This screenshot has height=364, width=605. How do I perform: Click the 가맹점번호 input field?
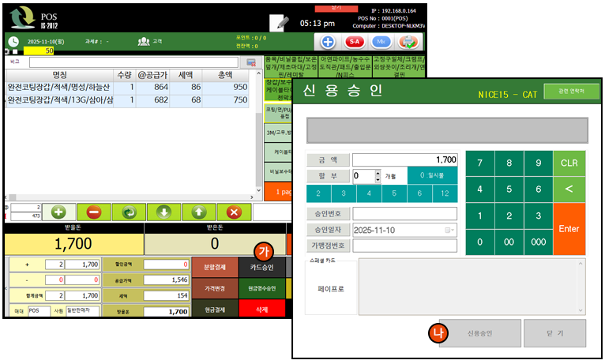404,246
